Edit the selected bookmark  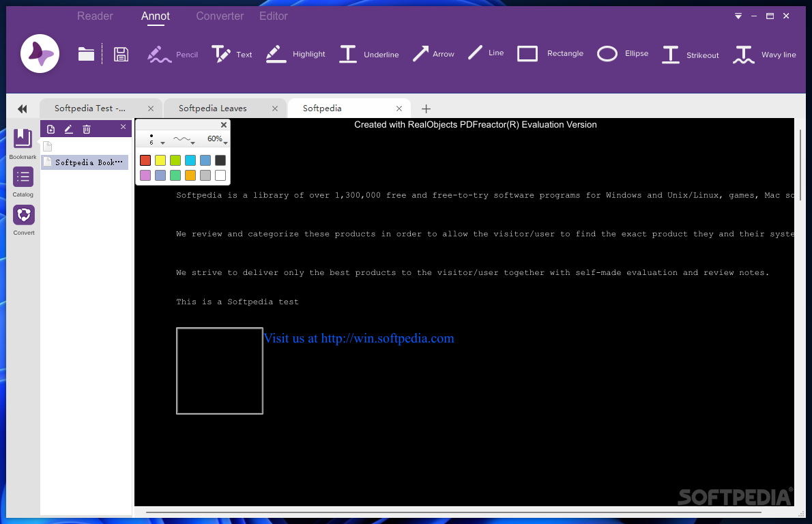pyautogui.click(x=68, y=130)
